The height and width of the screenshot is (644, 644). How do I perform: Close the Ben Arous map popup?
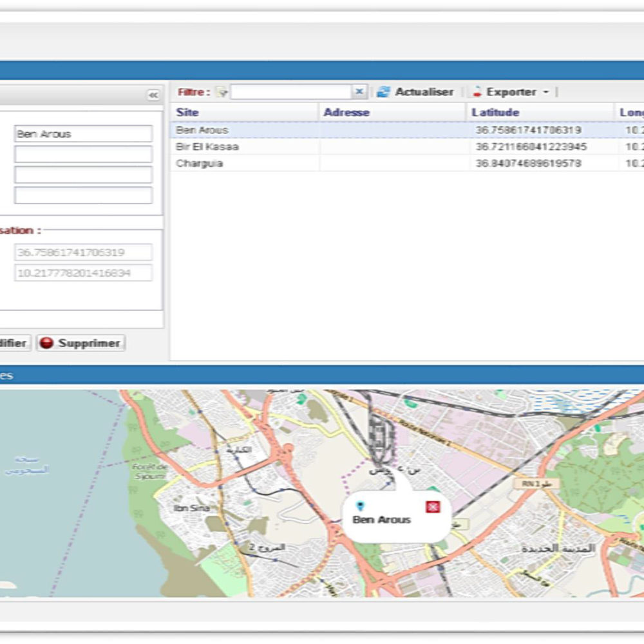433,507
